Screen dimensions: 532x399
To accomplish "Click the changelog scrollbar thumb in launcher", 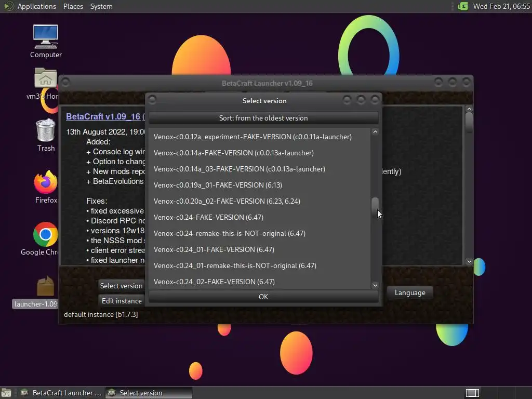I will pyautogui.click(x=469, y=122).
